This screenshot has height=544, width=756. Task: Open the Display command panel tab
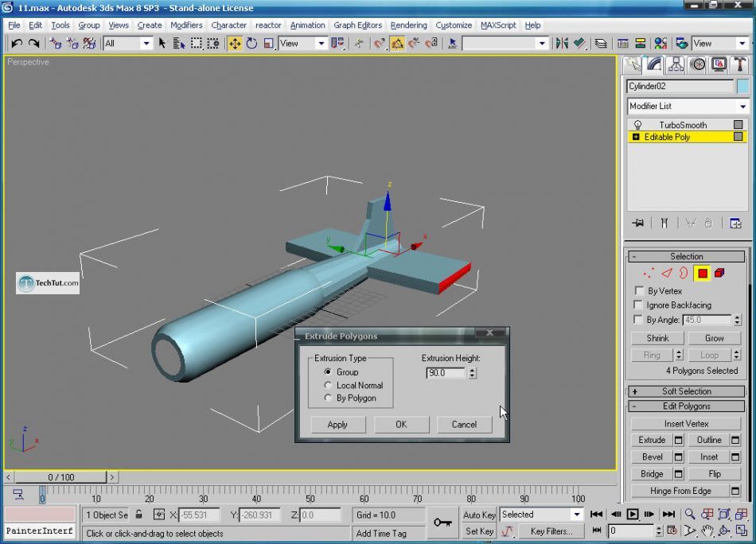[719, 64]
